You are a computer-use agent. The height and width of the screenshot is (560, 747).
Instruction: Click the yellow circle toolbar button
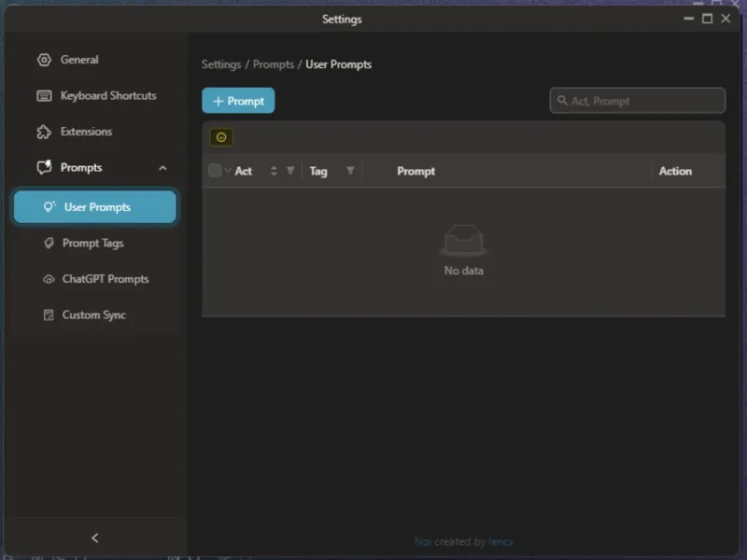221,137
